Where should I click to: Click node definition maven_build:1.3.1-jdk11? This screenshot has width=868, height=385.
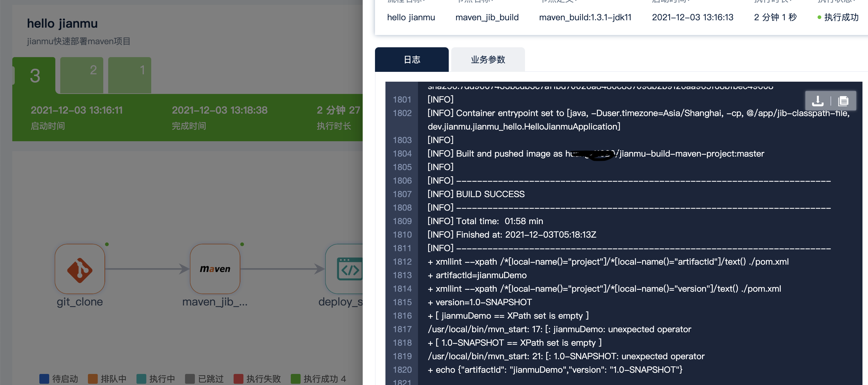[585, 17]
